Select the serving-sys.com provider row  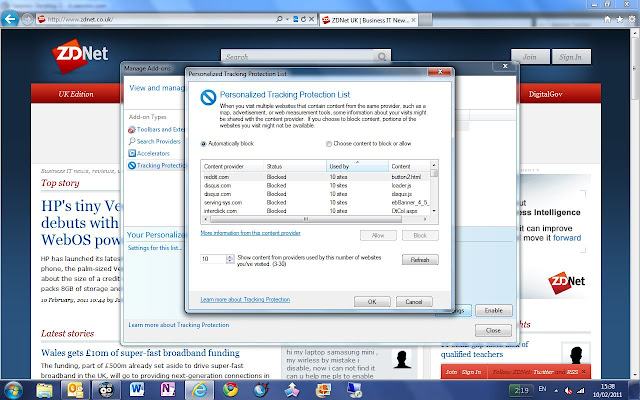pyautogui.click(x=316, y=202)
